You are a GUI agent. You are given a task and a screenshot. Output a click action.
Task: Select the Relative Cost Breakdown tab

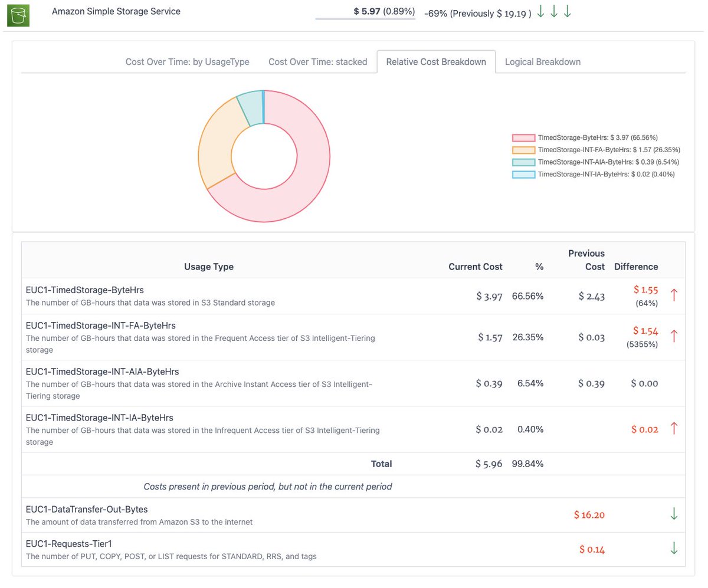(436, 61)
